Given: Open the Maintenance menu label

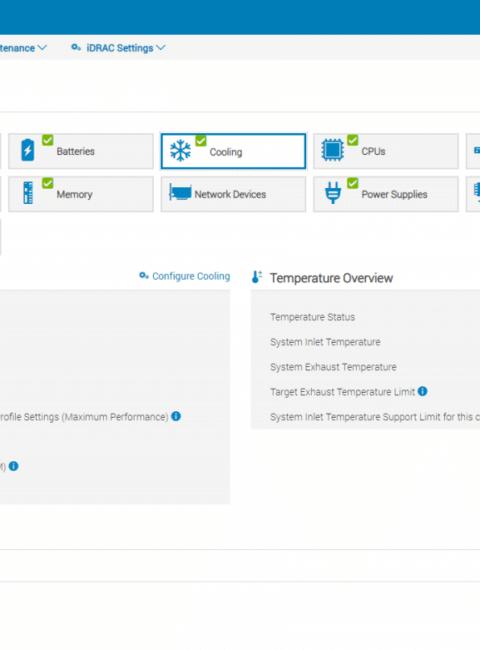Looking at the screenshot, I should tap(17, 48).
